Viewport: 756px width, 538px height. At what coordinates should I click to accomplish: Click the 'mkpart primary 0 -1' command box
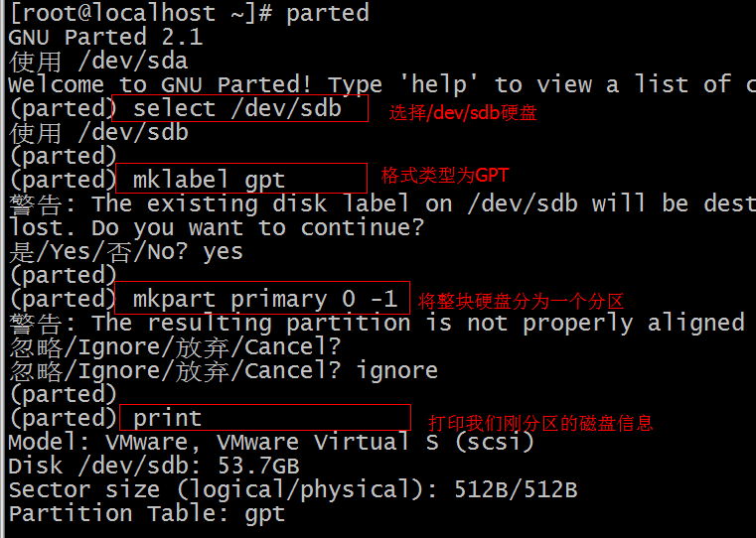point(263,298)
